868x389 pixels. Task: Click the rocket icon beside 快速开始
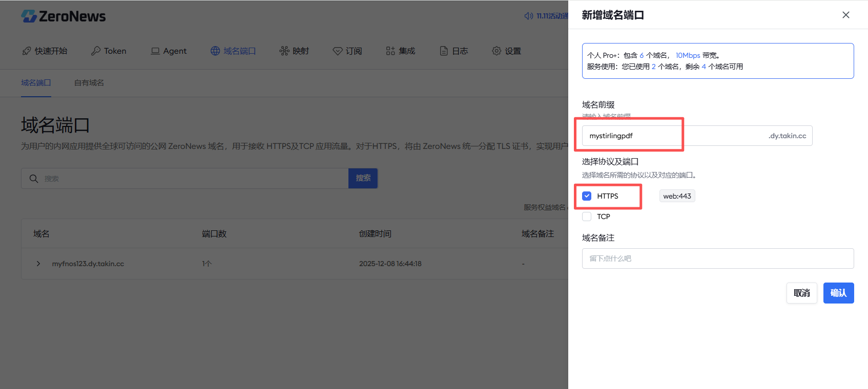tap(27, 51)
